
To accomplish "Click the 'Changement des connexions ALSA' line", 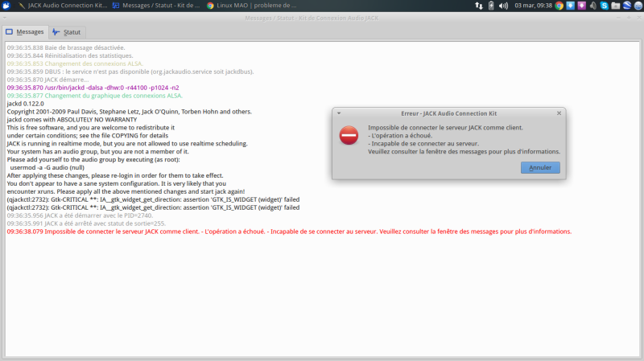I will 75,64.
